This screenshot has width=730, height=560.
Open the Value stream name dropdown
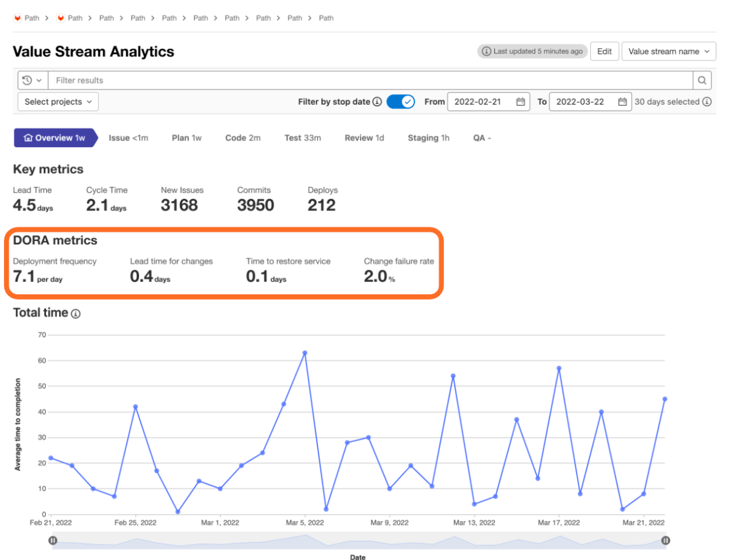click(x=668, y=51)
